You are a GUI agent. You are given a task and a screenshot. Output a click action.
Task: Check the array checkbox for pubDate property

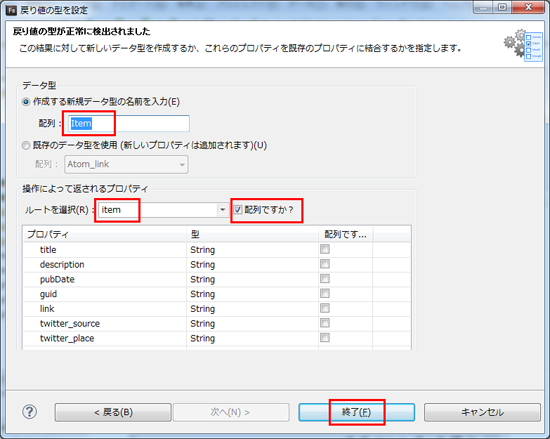coord(325,279)
